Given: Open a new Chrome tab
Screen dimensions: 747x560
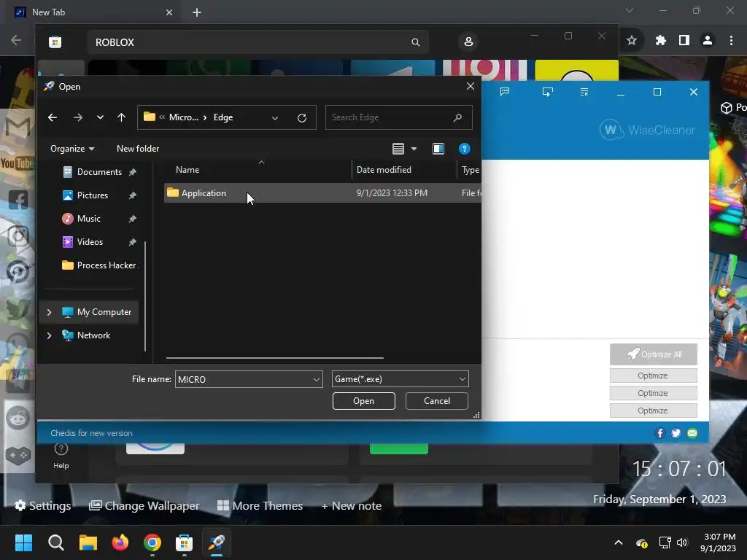Looking at the screenshot, I should pos(197,12).
